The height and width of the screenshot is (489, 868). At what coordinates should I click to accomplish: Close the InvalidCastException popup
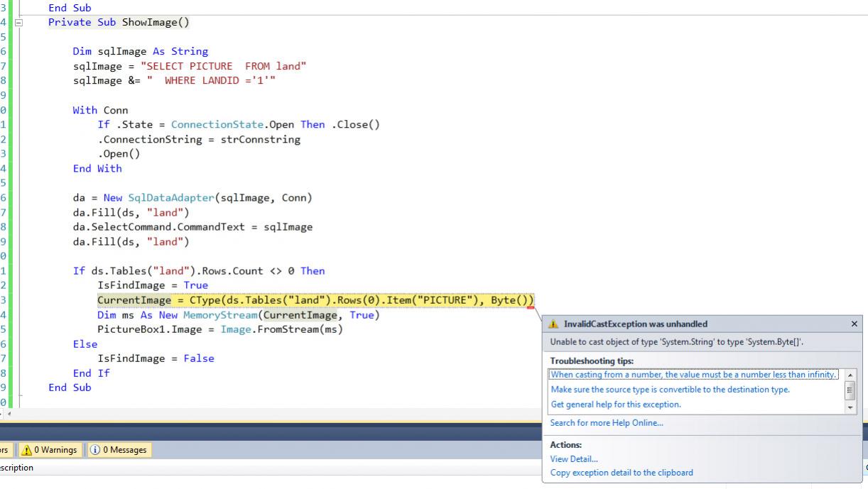pos(854,324)
